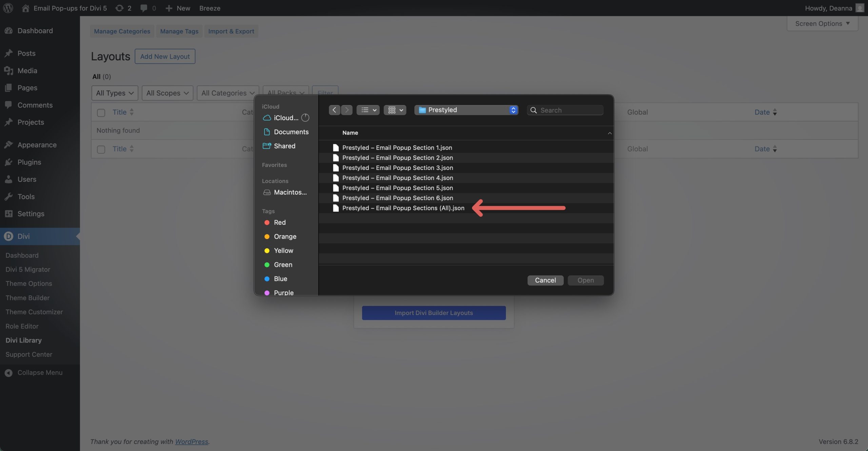The height and width of the screenshot is (451, 868).
Task: Open the Prestyled folder path dropdown
Action: [x=466, y=110]
